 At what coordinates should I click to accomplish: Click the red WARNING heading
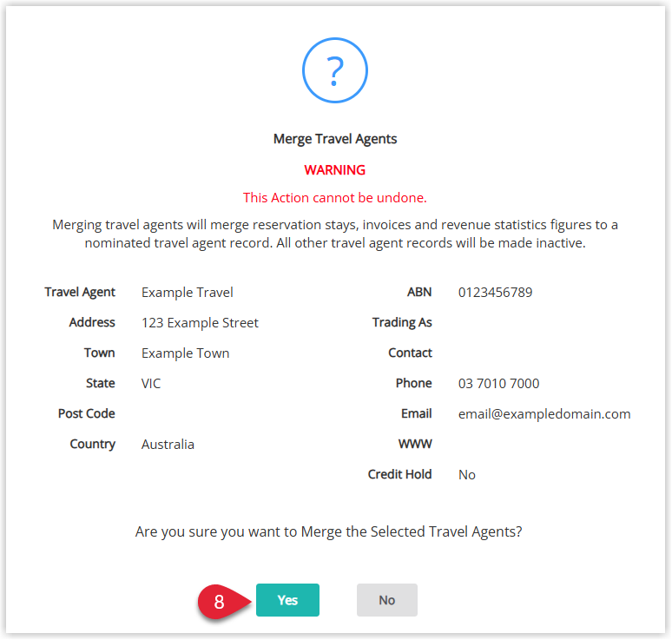[x=335, y=170]
